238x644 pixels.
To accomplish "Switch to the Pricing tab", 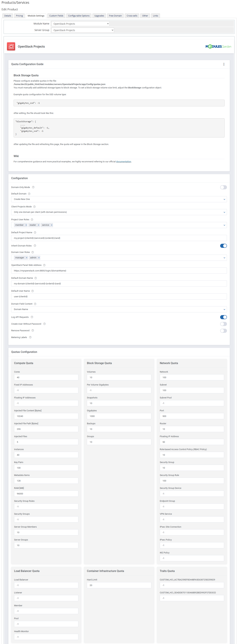I will [19, 16].
